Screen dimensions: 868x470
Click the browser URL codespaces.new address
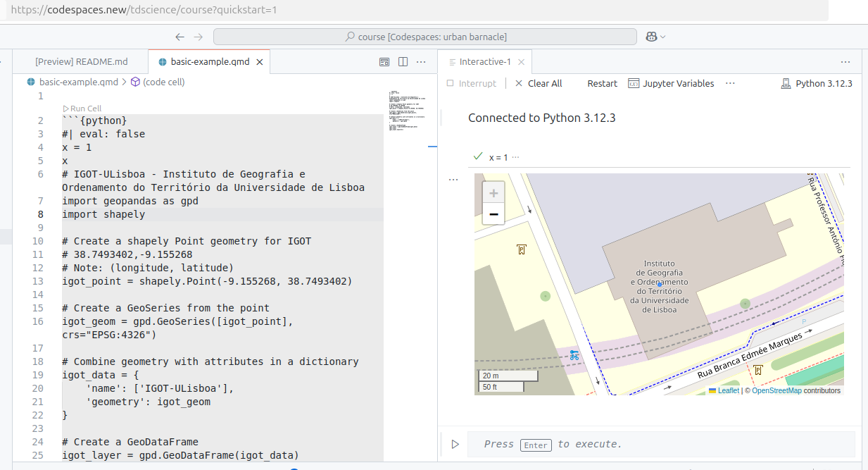(x=144, y=10)
